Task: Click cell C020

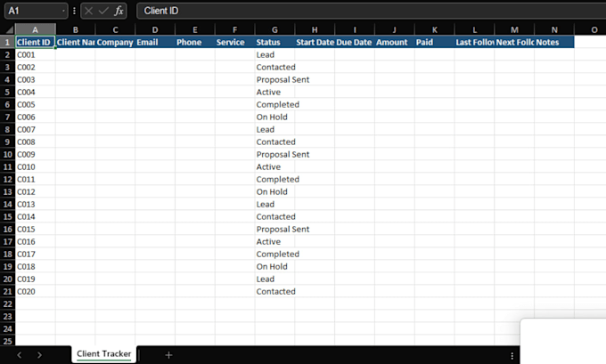Action: tap(35, 291)
